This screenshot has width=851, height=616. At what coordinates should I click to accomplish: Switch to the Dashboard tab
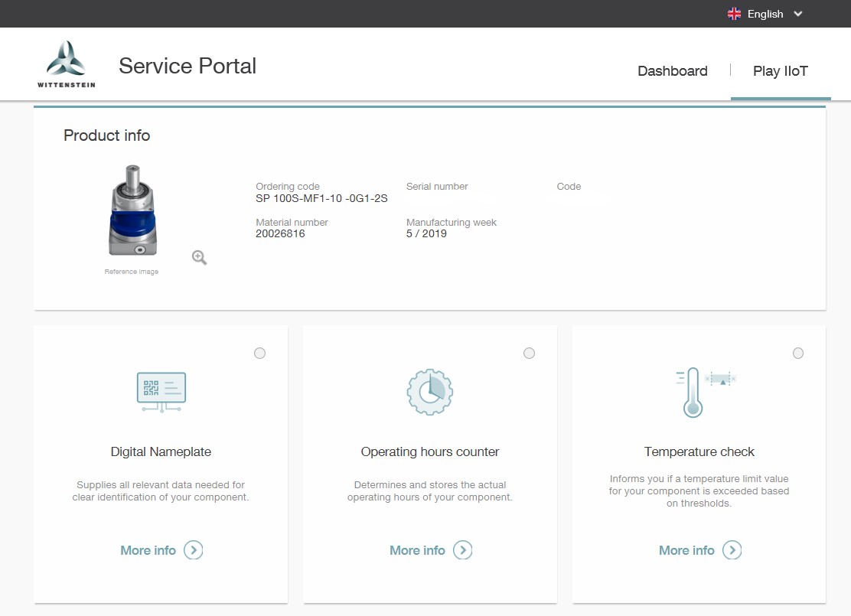pos(672,71)
